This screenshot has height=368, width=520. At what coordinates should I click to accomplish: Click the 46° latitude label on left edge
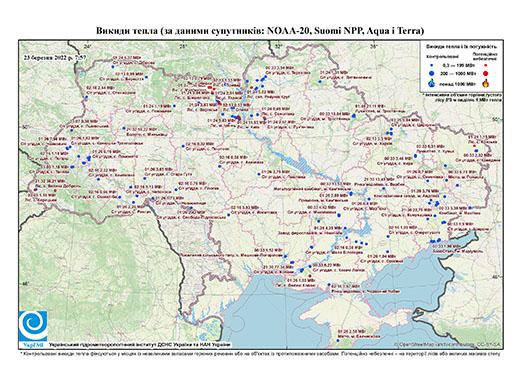(25, 283)
